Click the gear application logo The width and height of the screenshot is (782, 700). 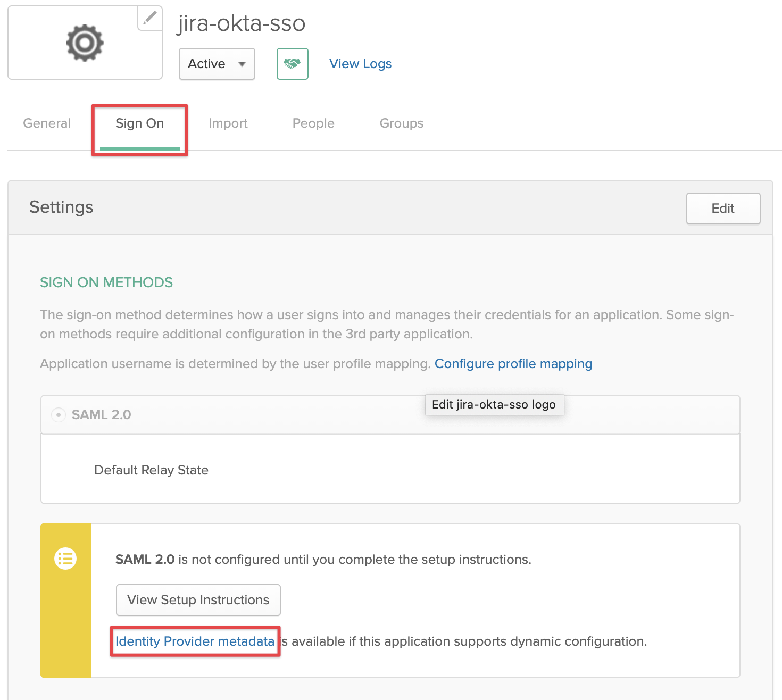pyautogui.click(x=85, y=43)
